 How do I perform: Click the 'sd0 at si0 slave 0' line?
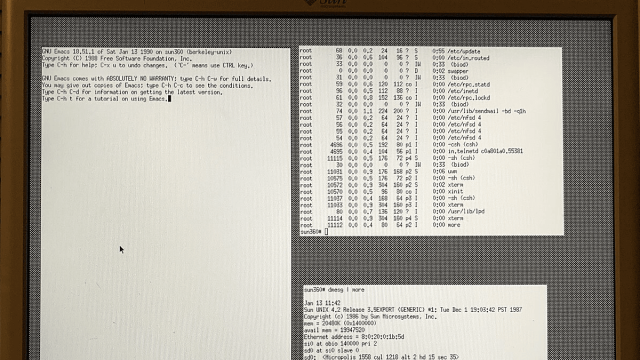point(331,350)
